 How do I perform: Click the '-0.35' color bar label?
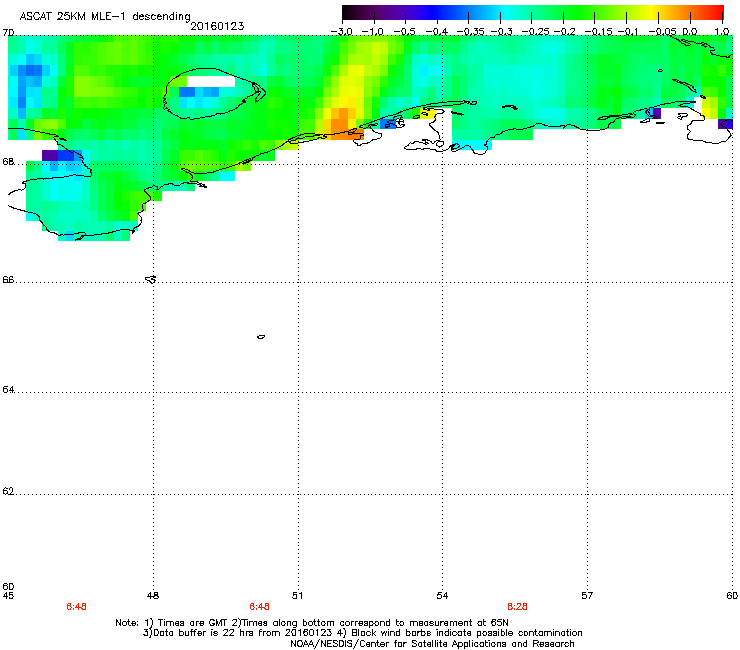pyautogui.click(x=470, y=32)
